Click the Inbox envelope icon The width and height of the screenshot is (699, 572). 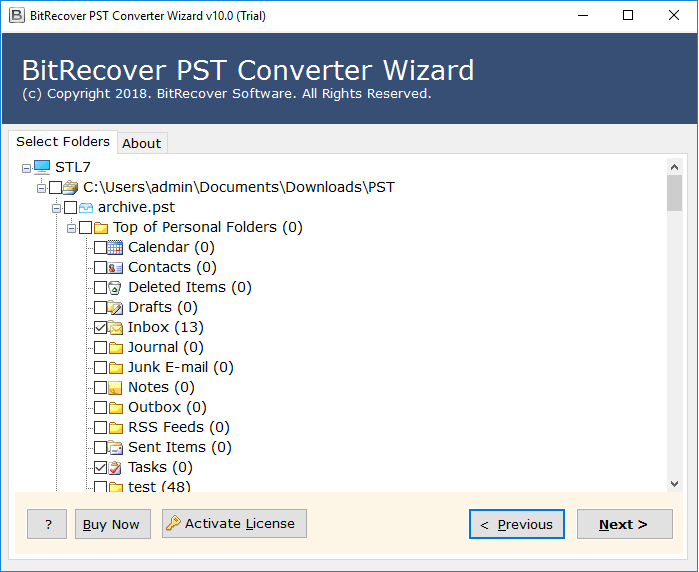click(115, 328)
